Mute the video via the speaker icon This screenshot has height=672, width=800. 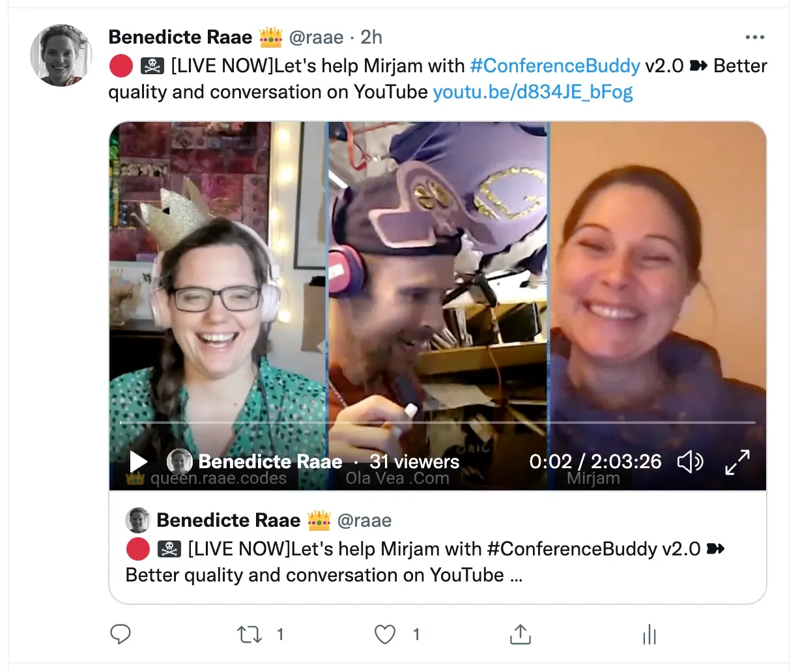pyautogui.click(x=691, y=462)
